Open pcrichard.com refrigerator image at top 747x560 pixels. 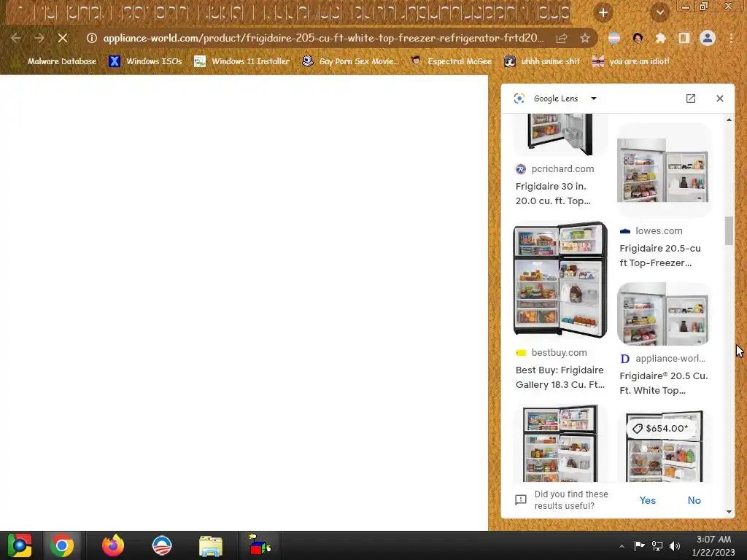[560, 135]
